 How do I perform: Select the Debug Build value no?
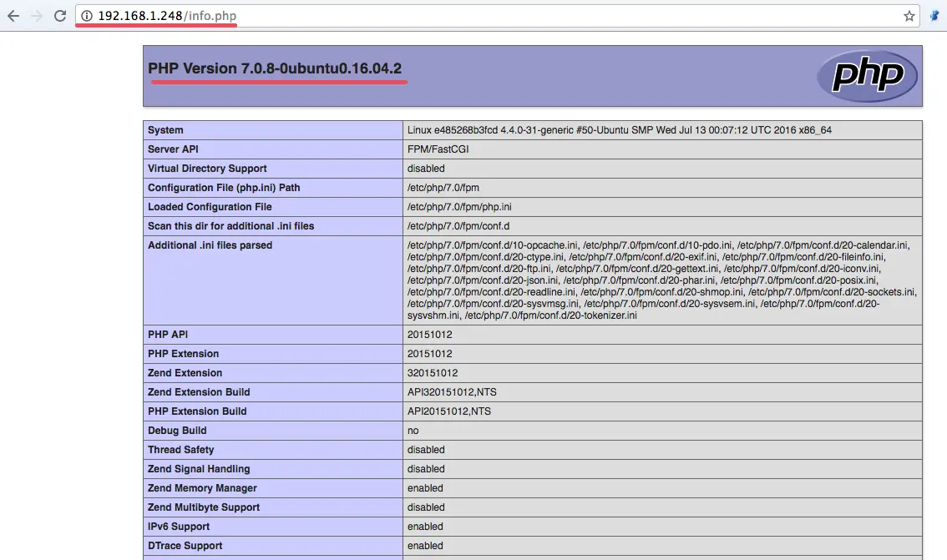click(x=413, y=431)
